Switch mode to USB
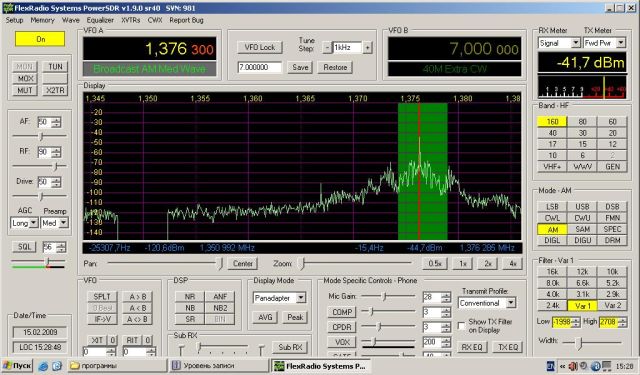The width and height of the screenshot is (640, 375). click(x=582, y=207)
